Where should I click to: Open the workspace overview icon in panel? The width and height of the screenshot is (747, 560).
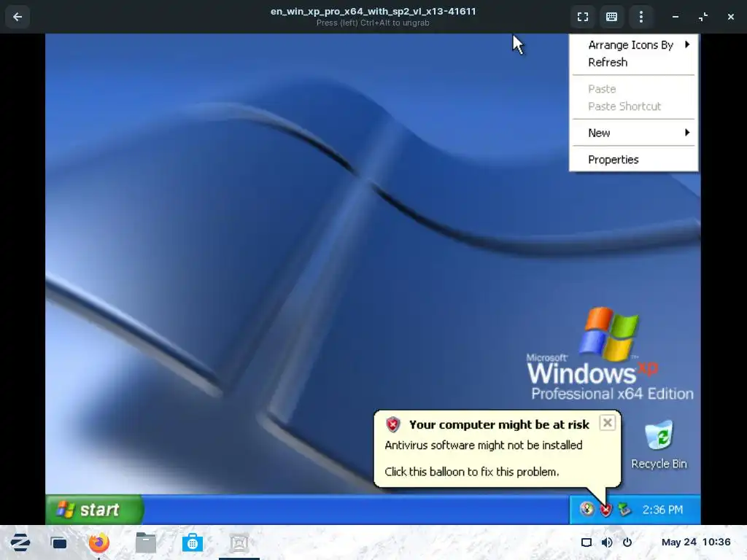pyautogui.click(x=58, y=542)
